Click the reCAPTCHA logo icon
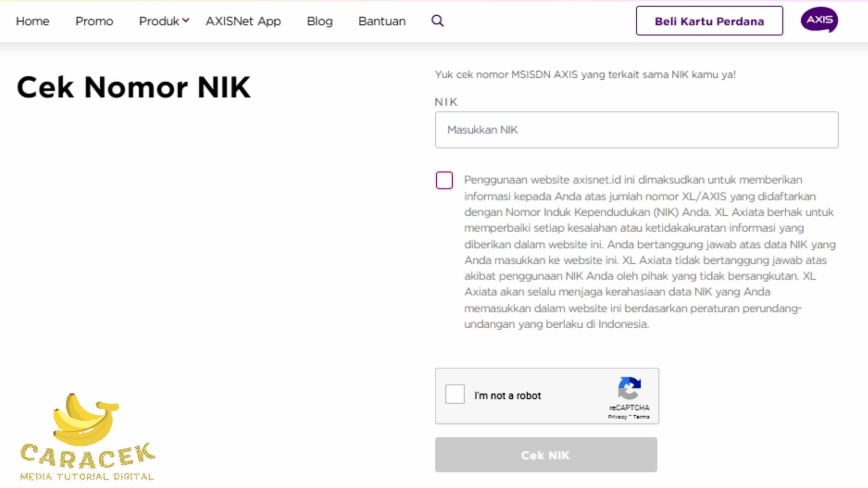The height and width of the screenshot is (488, 868). click(629, 388)
